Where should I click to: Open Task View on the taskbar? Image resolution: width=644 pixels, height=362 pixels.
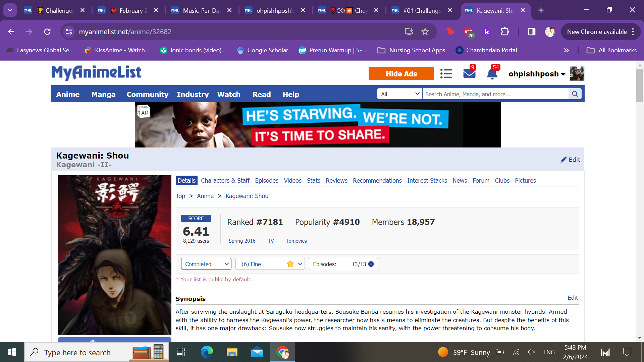181,352
